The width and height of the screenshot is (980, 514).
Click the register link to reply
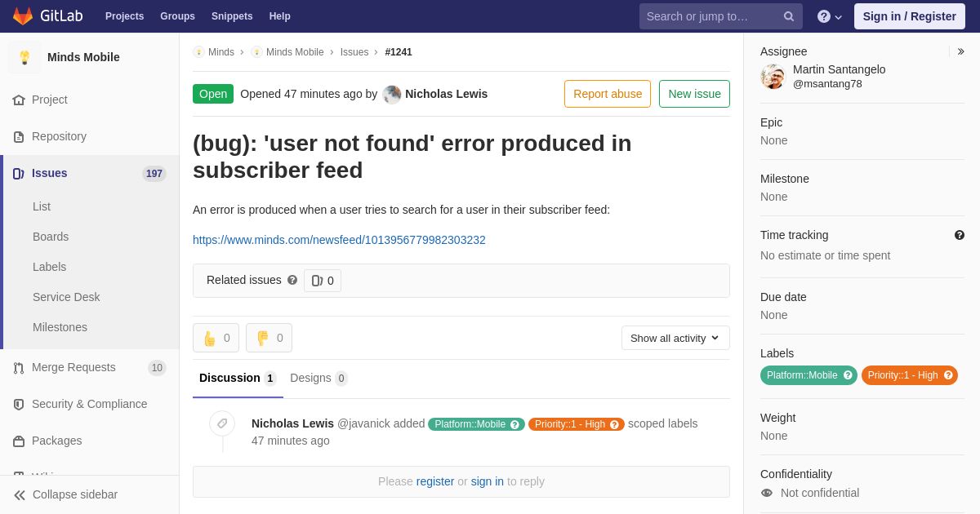pyautogui.click(x=435, y=481)
